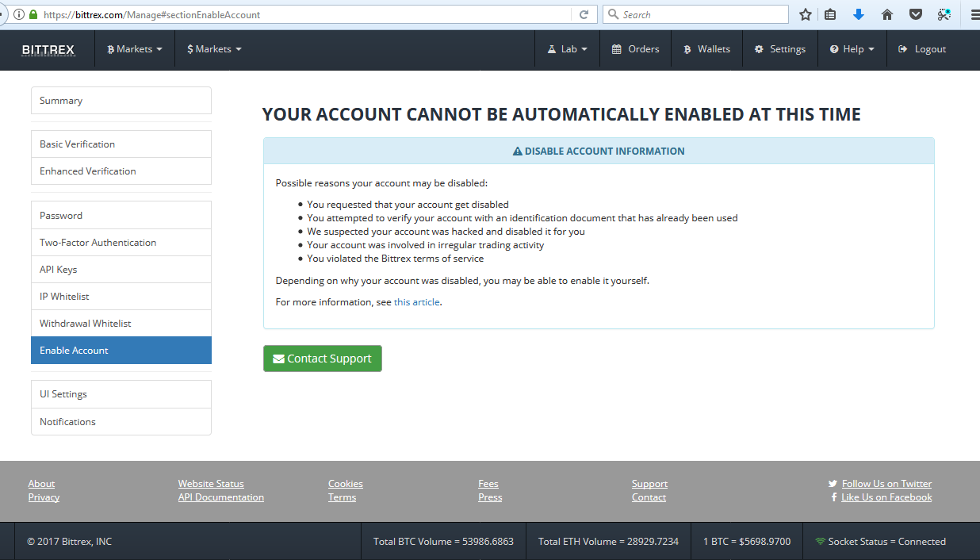
Task: Click the browser URL address bar
Action: click(x=305, y=14)
